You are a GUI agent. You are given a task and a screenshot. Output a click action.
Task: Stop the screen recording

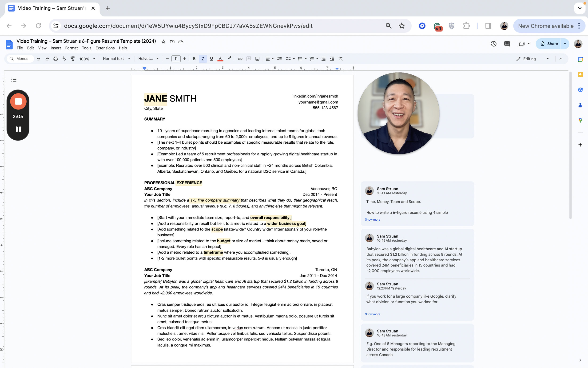[x=18, y=101]
